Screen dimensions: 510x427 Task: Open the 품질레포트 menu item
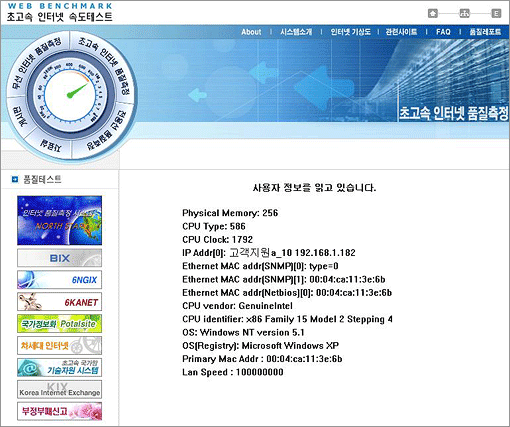485,32
